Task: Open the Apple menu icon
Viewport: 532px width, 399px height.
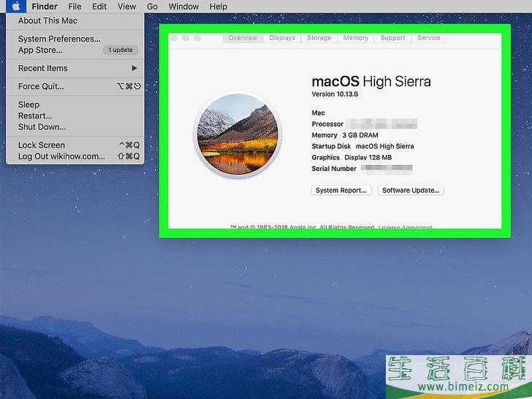Action: [16, 6]
